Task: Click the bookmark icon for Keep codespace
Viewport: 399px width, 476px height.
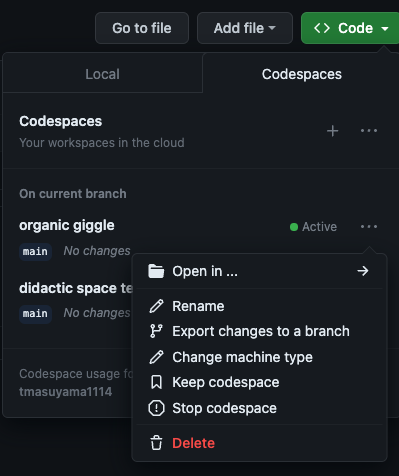Action: click(x=156, y=382)
